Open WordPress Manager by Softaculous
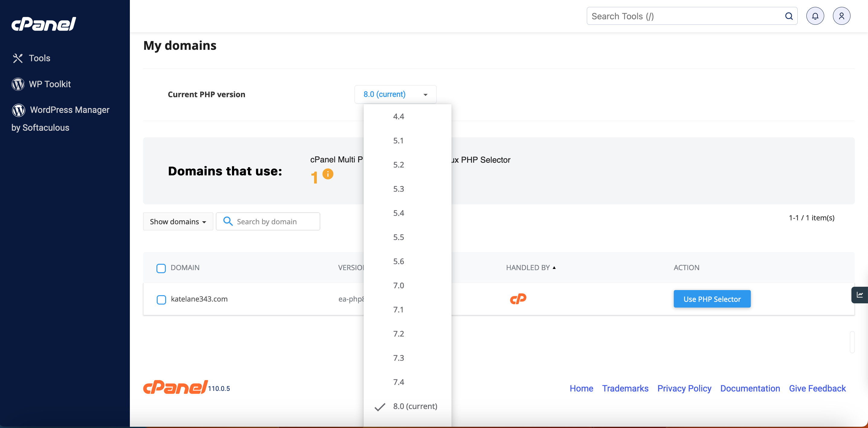This screenshot has width=868, height=428. (61, 119)
